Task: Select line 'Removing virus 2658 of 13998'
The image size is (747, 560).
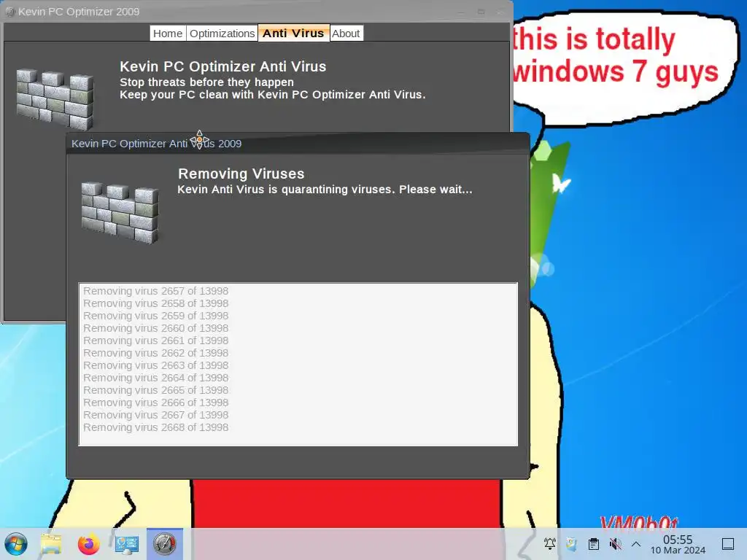Action: click(x=156, y=303)
